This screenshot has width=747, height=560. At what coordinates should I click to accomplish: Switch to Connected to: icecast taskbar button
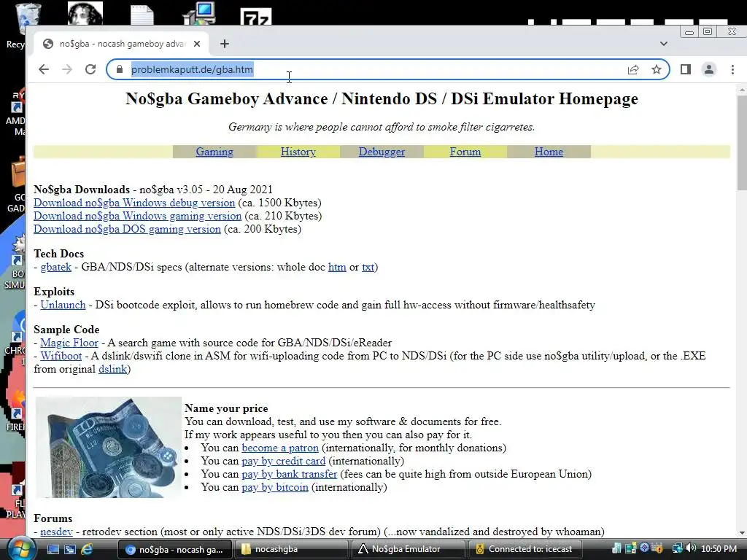525,549
